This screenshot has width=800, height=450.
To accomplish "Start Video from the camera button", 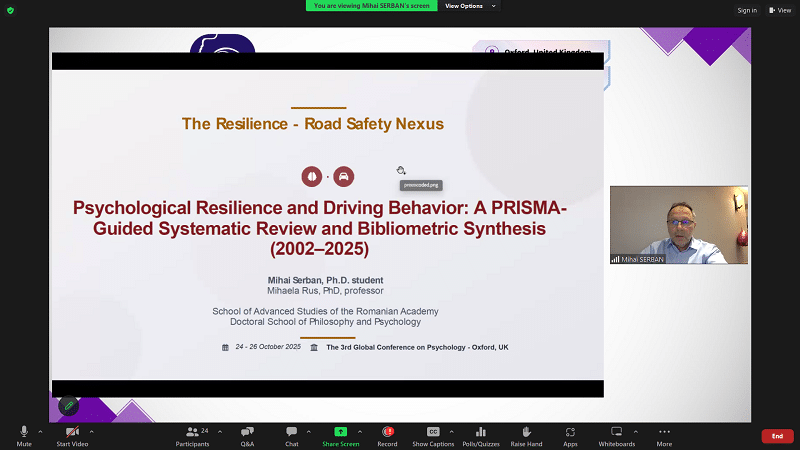I will coord(72,434).
